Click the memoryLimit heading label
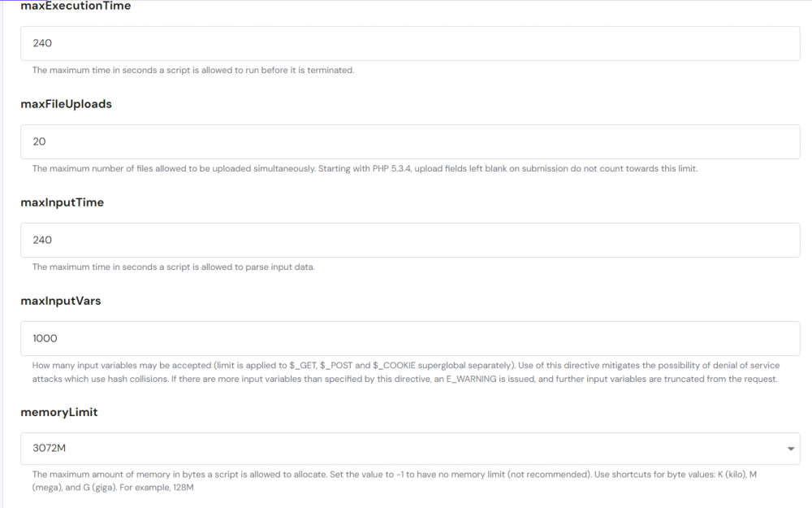This screenshot has width=812, height=508. [58, 412]
